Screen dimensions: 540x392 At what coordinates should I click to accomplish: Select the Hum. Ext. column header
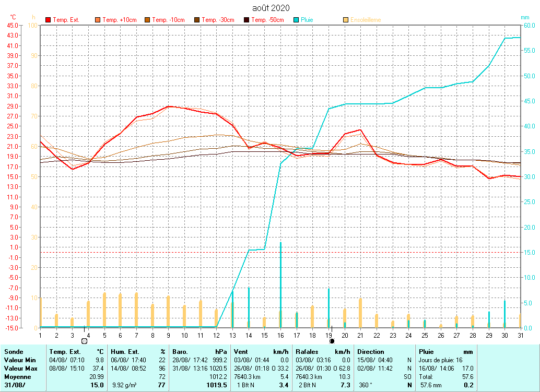coord(125,352)
